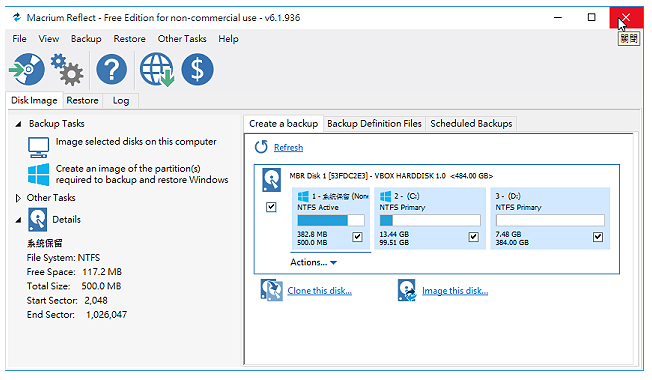
Task: Uncheck the (D:) partition checkbox
Action: 598,237
